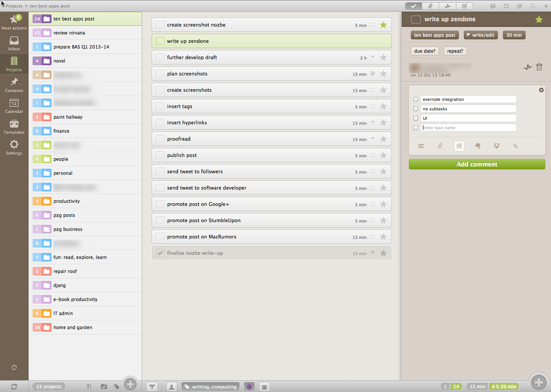551x392 pixels.
Task: Toggle the star on 'further develop draft'
Action: 384,58
